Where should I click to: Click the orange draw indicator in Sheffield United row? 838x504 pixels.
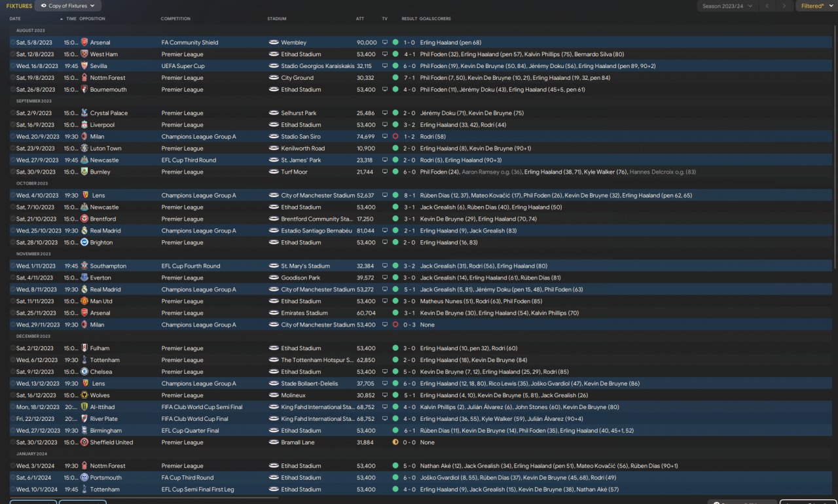coord(395,442)
